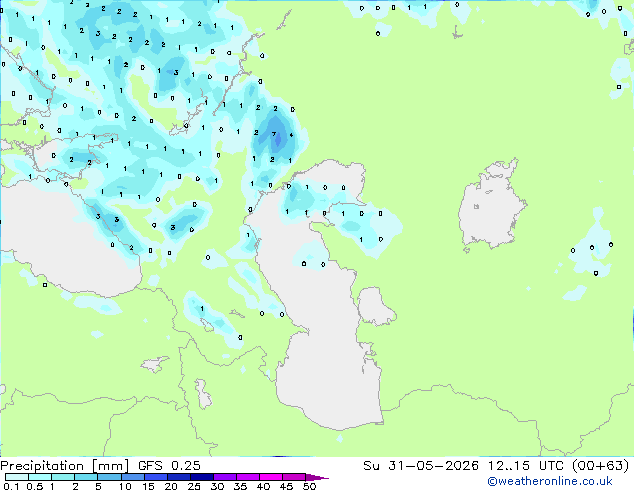Click the '(00+63)' forecast offset text
The height and width of the screenshot is (490, 634).
pyautogui.click(x=600, y=466)
